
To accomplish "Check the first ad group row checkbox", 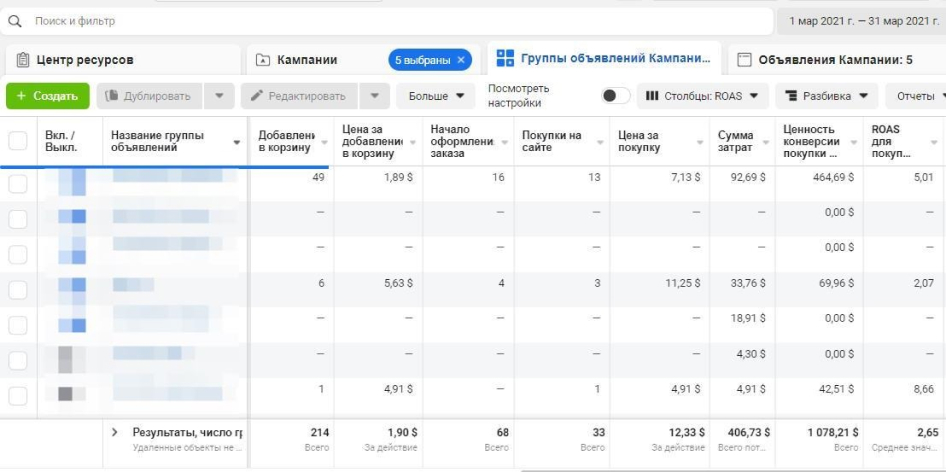I will coord(18,184).
